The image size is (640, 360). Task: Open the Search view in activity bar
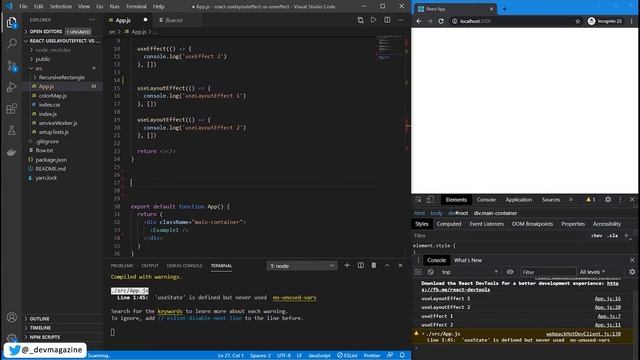click(11, 43)
